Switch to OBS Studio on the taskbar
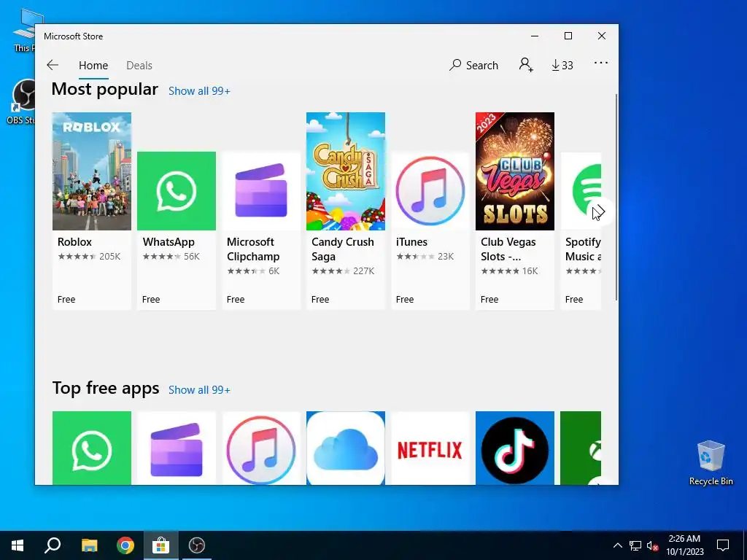 pos(197,545)
